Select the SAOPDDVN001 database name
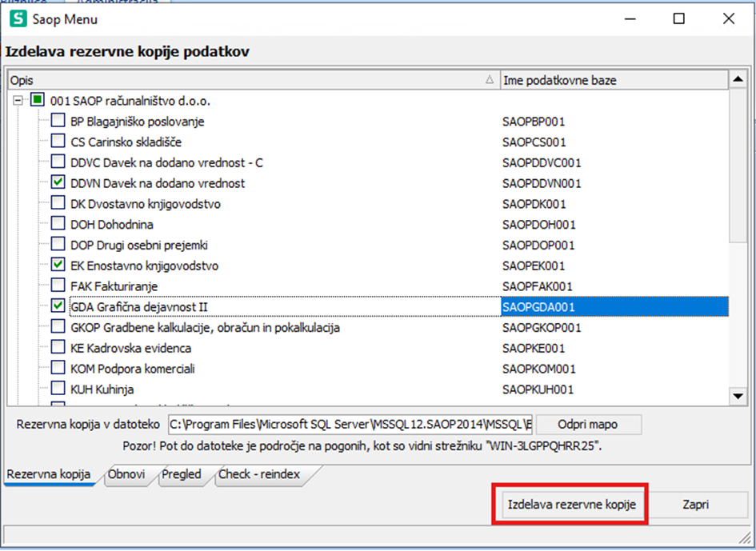Image resolution: width=756 pixels, height=551 pixels. pyautogui.click(x=542, y=183)
